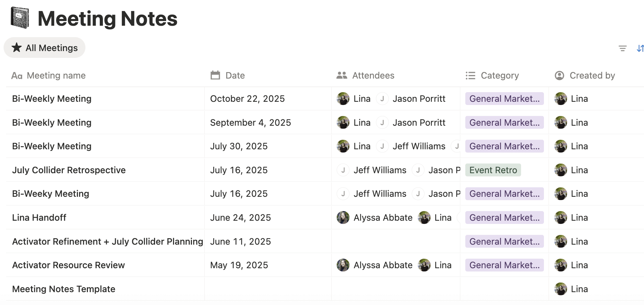Image resolution: width=644 pixels, height=305 pixels.
Task: Click the Meeting Notes notebook page icon
Action: click(x=20, y=18)
